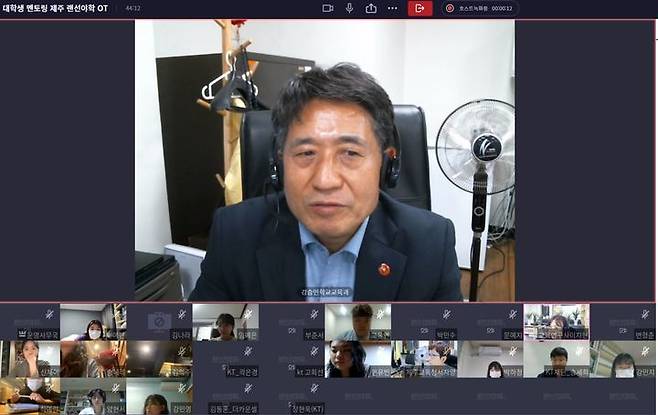Open the three-dots more options menu
The height and width of the screenshot is (415, 658).
point(393,8)
